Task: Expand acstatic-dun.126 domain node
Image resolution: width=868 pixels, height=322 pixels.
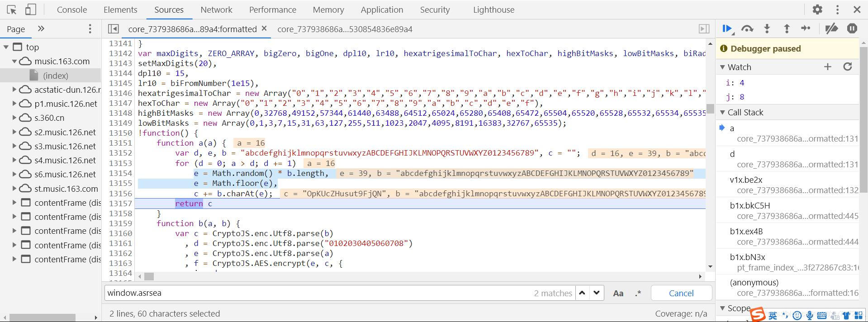Action: (x=14, y=90)
